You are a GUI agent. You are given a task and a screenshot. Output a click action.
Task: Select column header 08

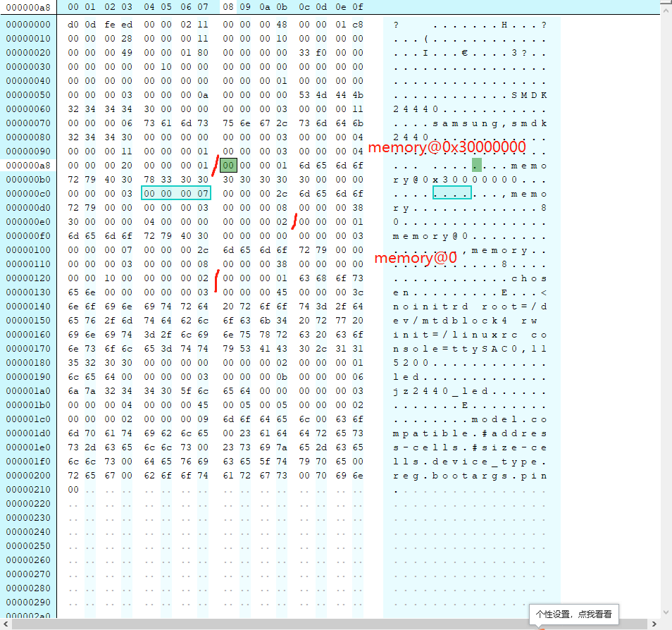point(228,7)
